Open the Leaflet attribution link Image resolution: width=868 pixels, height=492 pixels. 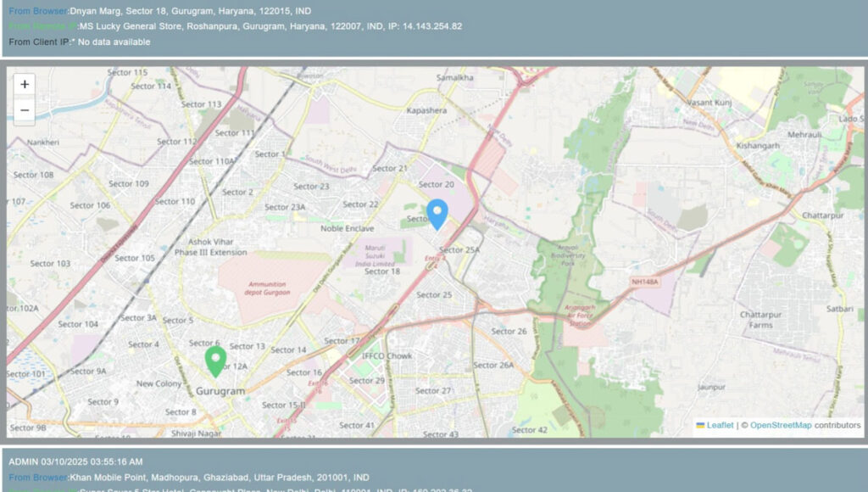pyautogui.click(x=720, y=425)
